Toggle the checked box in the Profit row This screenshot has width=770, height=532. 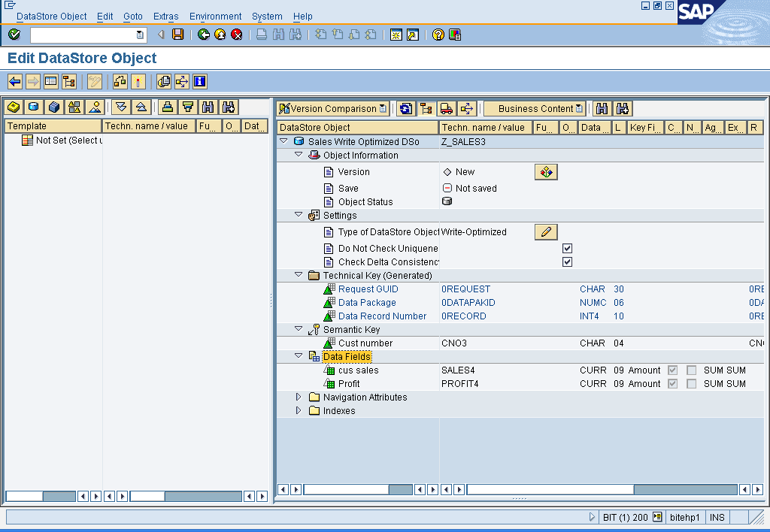(x=673, y=384)
